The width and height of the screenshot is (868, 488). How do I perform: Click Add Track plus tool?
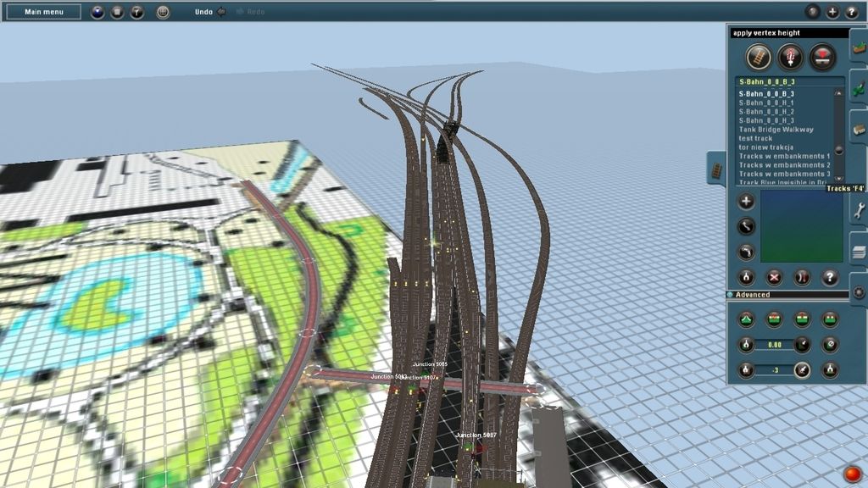tap(746, 202)
